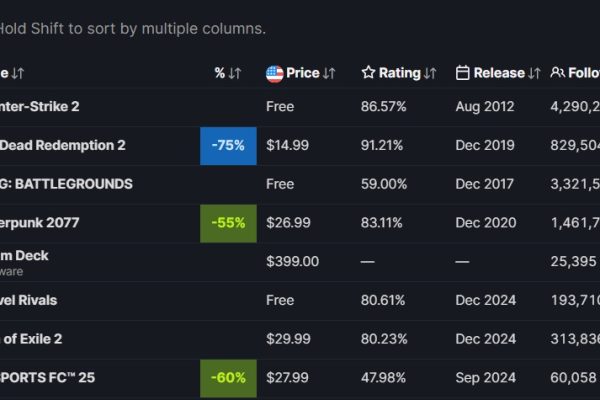Click Marvel Rivals' Dec 2024 release date

click(x=486, y=300)
